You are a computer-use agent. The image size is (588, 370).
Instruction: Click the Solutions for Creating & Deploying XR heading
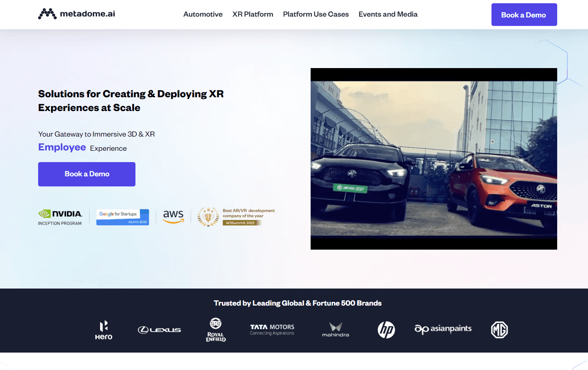pos(131,101)
